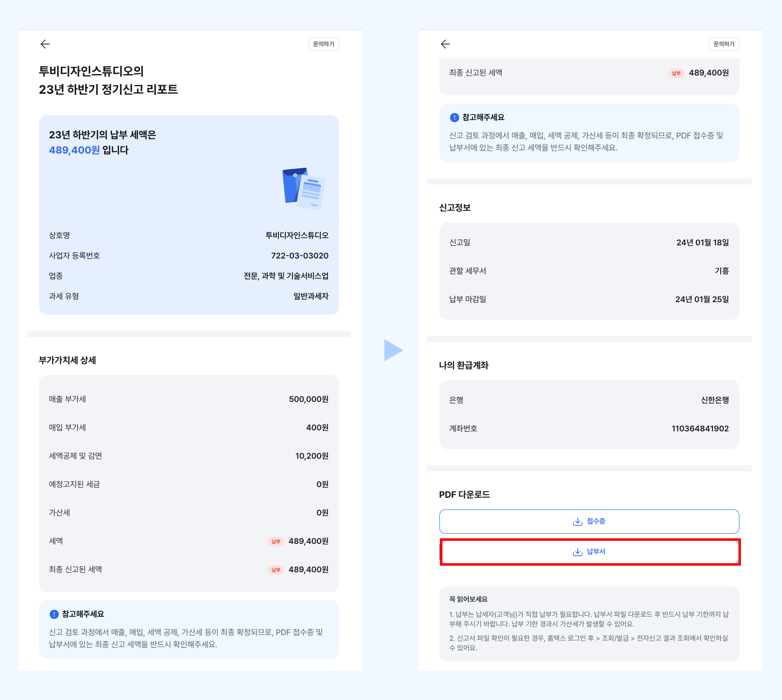Click the document folder illustration

click(x=304, y=189)
